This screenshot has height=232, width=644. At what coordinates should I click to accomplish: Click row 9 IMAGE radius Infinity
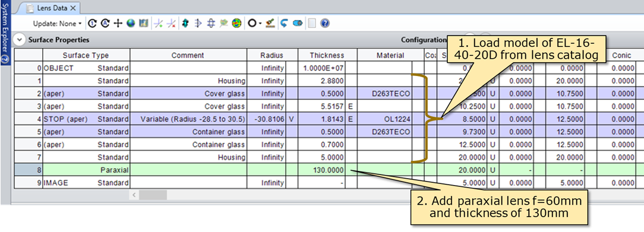[267, 182]
